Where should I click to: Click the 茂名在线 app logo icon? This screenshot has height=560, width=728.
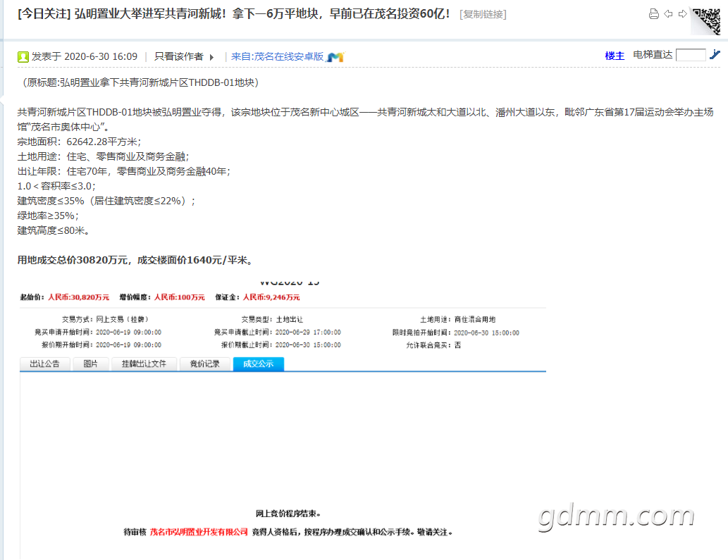pos(335,57)
